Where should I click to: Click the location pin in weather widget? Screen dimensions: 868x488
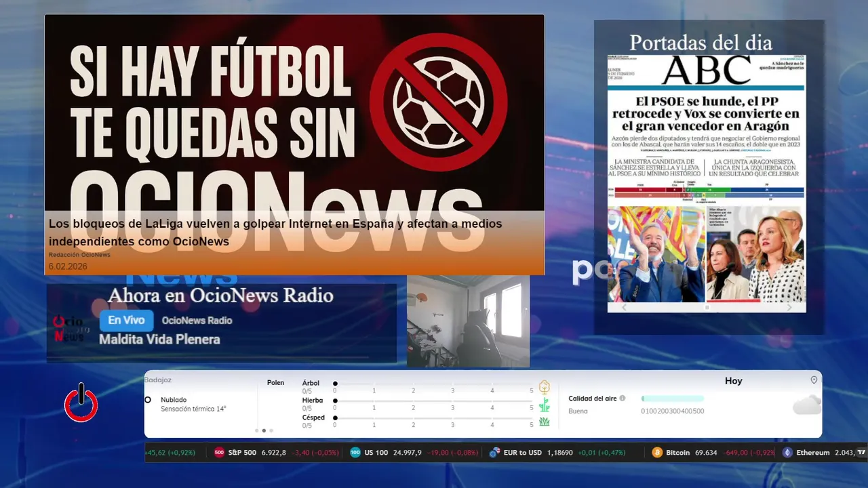[x=814, y=380]
